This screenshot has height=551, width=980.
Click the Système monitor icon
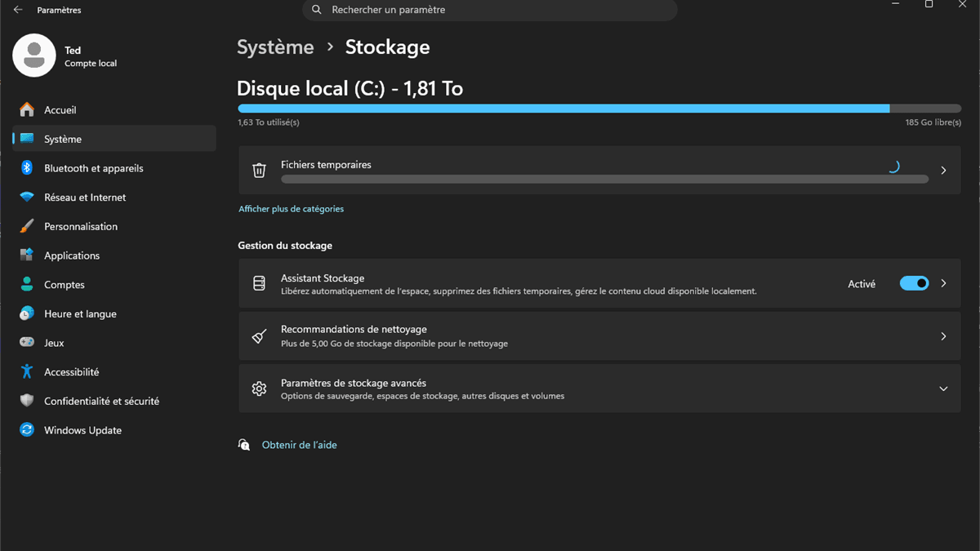pos(27,139)
